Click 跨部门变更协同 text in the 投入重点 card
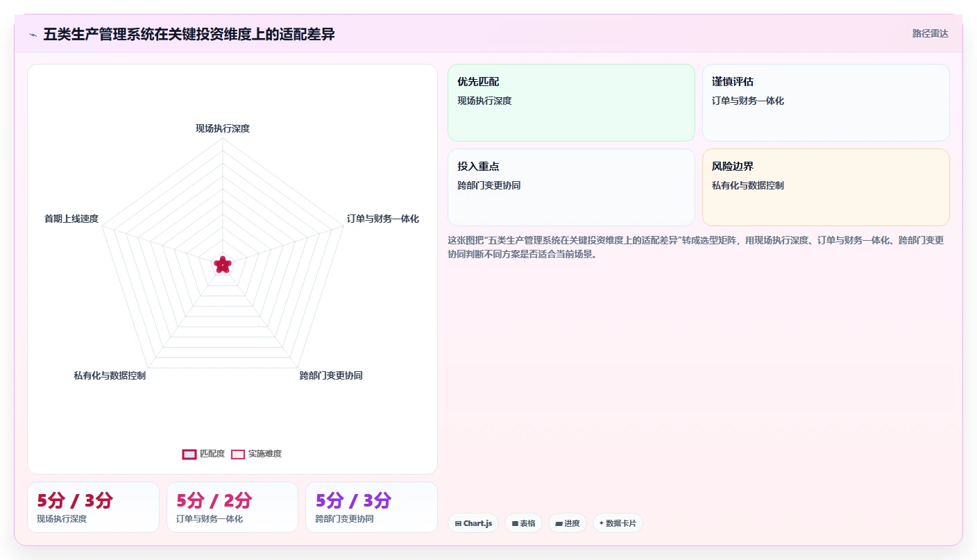 coord(489,185)
